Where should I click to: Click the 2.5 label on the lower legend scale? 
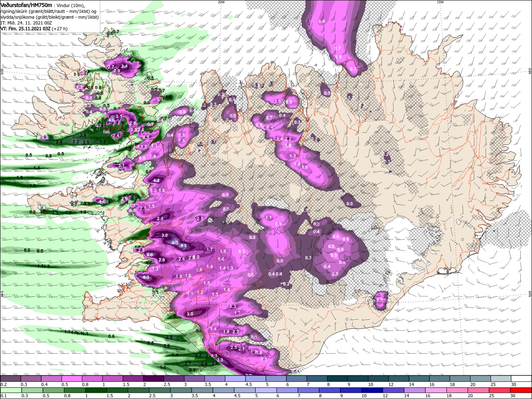[x=152, y=396]
